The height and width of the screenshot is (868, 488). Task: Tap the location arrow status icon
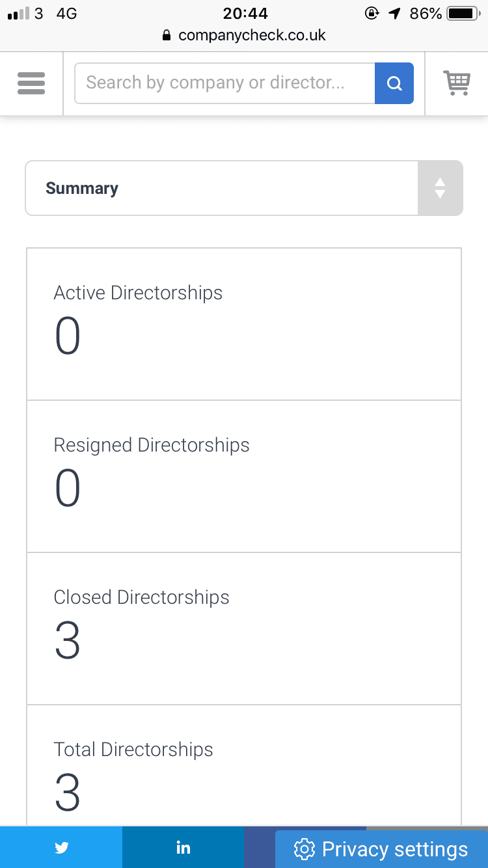pos(394,13)
